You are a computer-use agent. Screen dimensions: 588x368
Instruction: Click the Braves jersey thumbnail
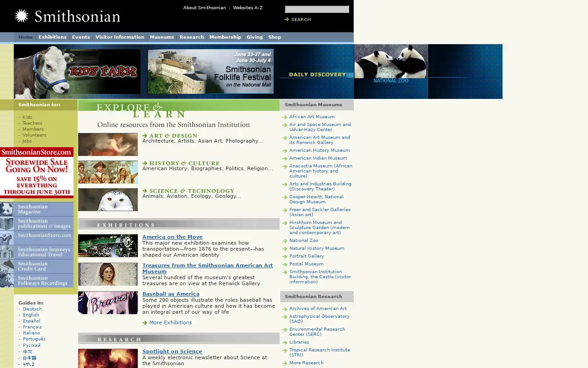click(x=108, y=303)
